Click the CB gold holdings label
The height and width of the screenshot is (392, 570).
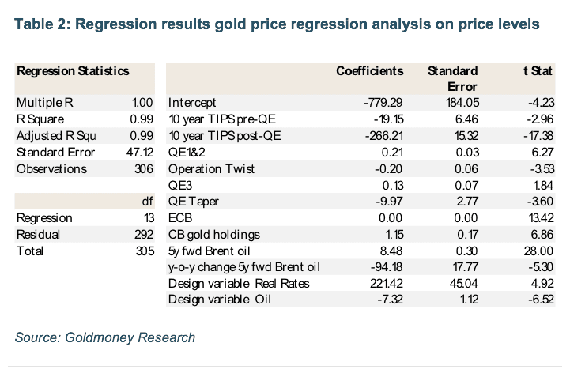tap(209, 234)
